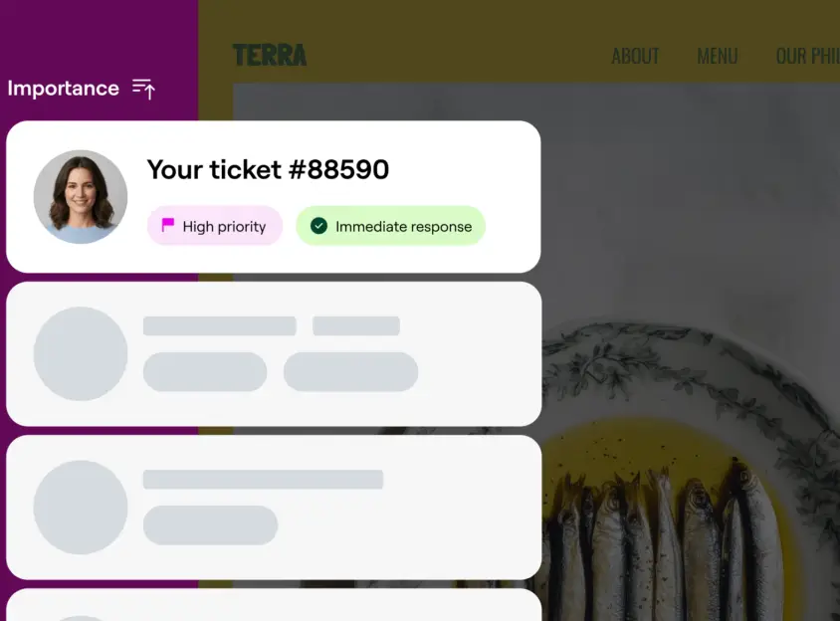
Task: Click the long gray title bar in third card
Action: click(263, 480)
